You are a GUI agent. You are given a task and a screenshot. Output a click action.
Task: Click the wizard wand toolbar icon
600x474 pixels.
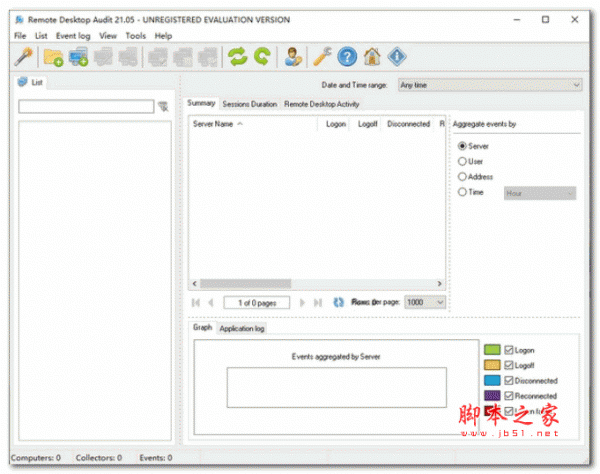pyautogui.click(x=23, y=57)
